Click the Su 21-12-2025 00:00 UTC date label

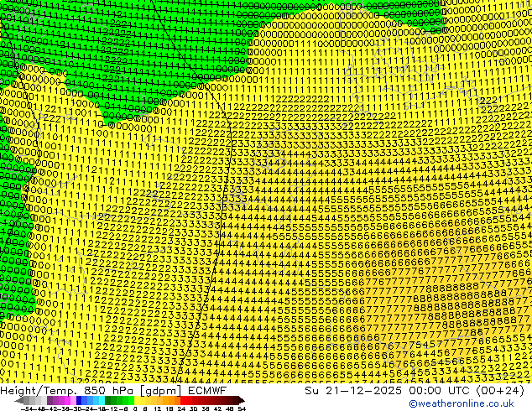(415, 391)
